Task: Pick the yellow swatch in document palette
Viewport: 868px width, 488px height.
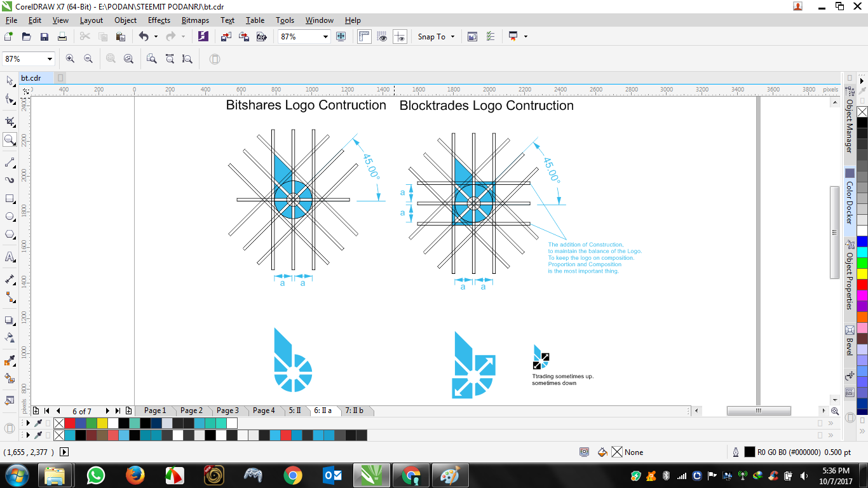Action: pyautogui.click(x=102, y=423)
